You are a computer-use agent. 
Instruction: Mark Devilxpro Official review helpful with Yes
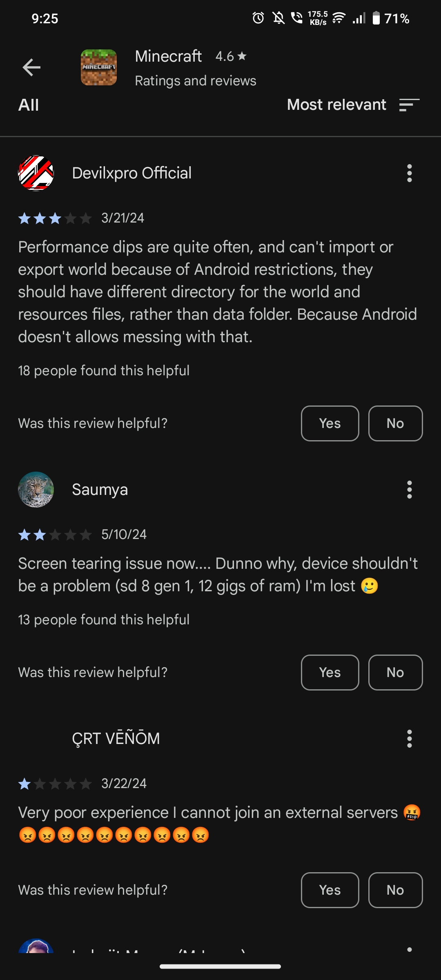tap(330, 423)
